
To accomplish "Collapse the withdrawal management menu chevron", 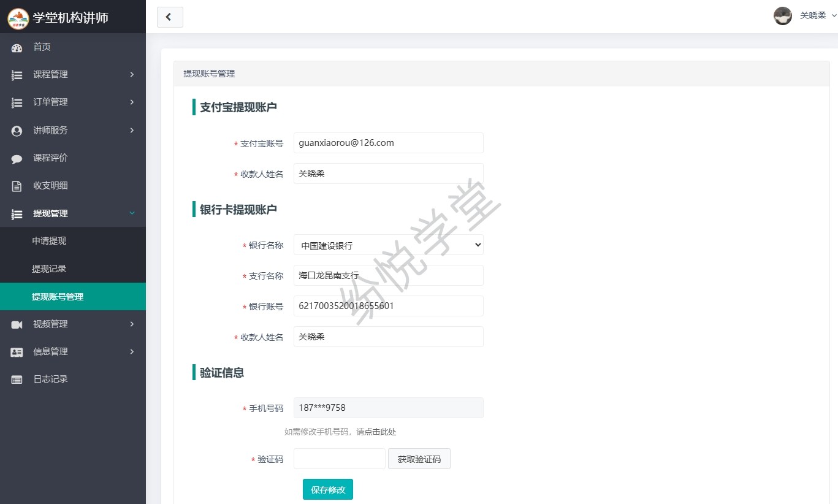I will click(x=132, y=213).
